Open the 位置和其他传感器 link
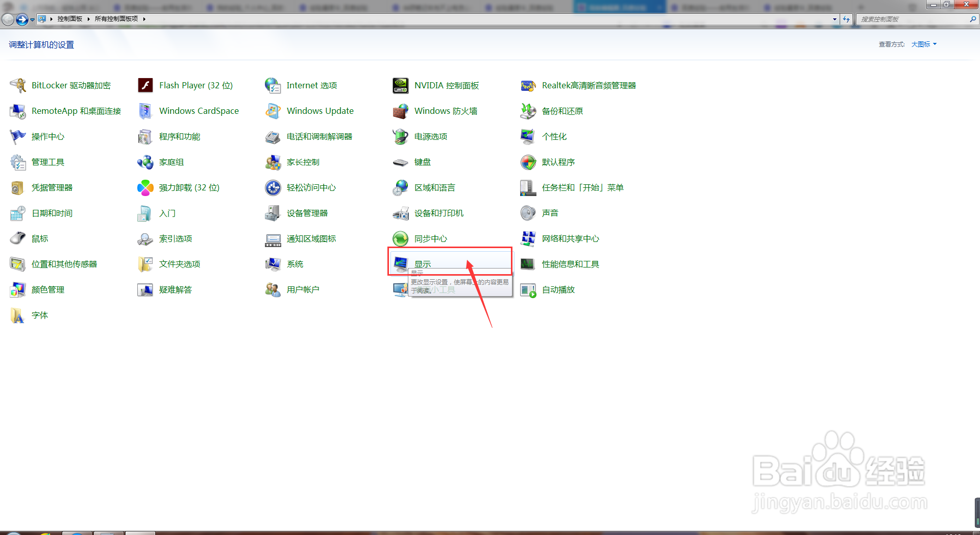 pos(64,264)
